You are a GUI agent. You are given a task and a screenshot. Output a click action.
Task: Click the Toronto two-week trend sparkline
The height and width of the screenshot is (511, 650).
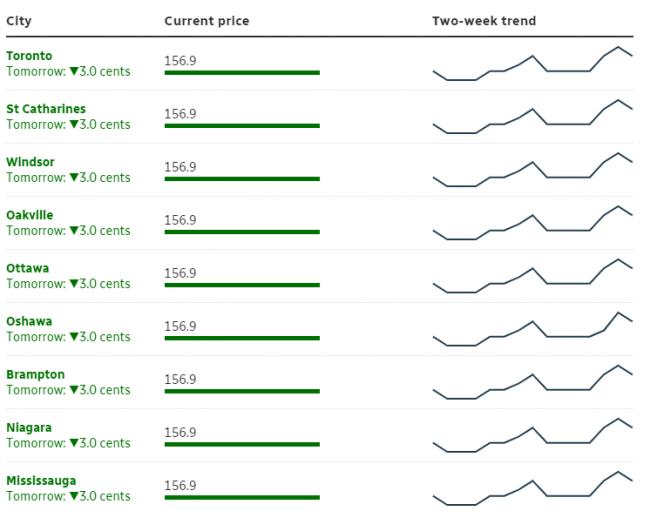coord(533,63)
